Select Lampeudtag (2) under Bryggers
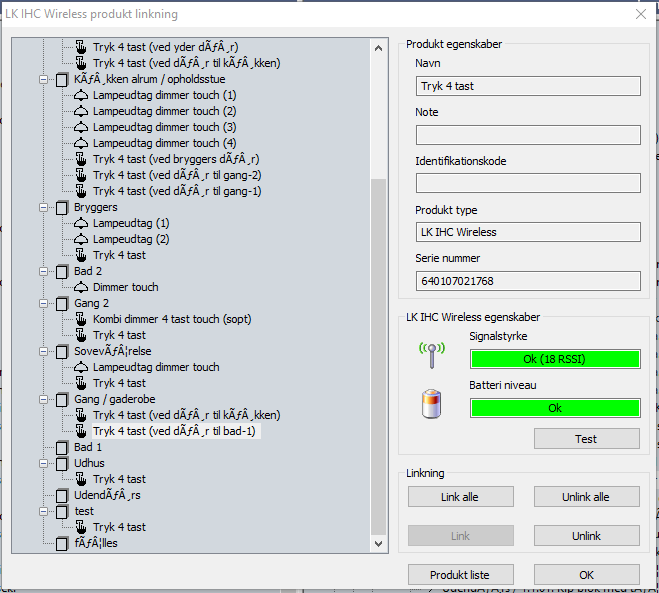 (131, 239)
